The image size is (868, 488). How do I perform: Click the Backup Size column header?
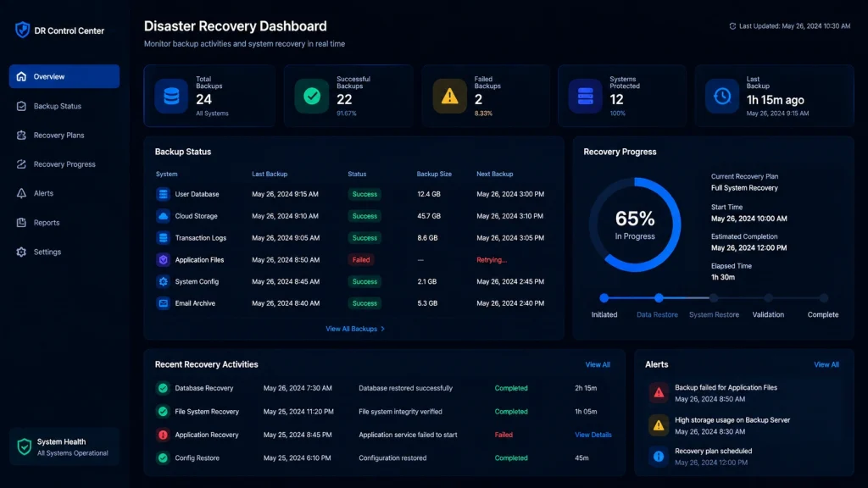coord(434,174)
